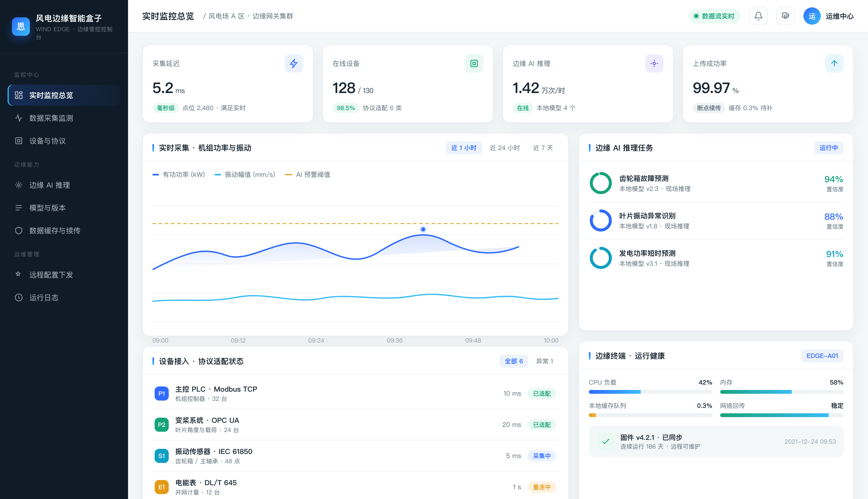This screenshot has height=499, width=868.
Task: Open 实时监控总览 in the sidebar
Action: 64,95
